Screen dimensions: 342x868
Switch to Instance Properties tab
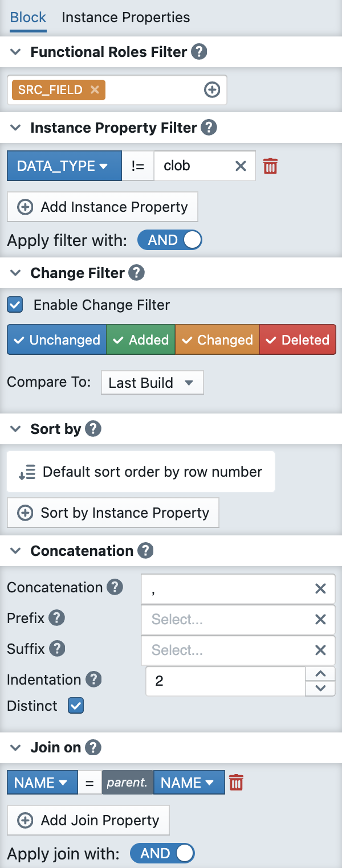(x=125, y=17)
